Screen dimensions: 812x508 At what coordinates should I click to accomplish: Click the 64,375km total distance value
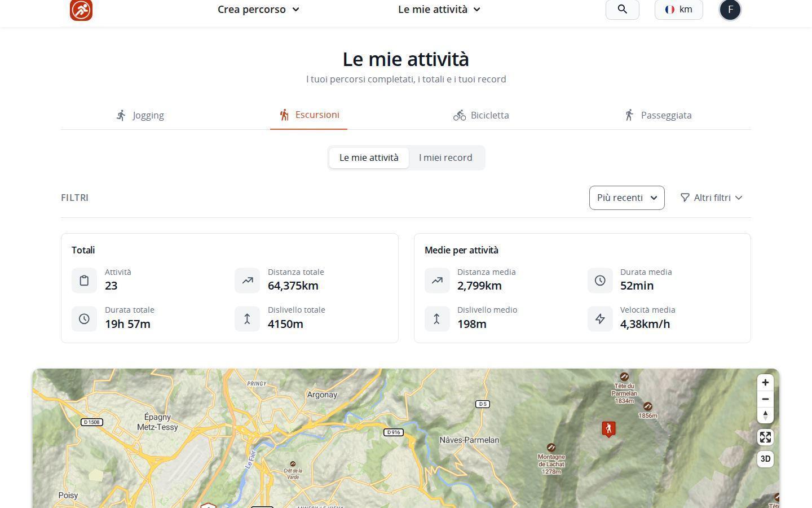(293, 286)
